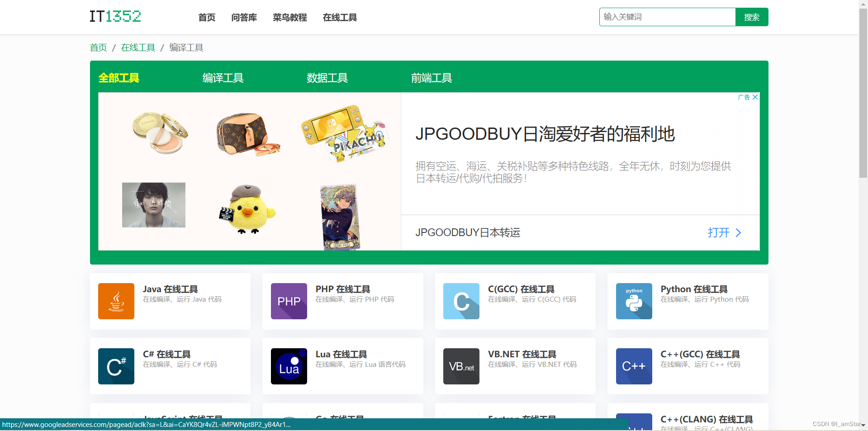Click the vertical page scrollbar thumb
The height and width of the screenshot is (431, 868).
[863, 93]
